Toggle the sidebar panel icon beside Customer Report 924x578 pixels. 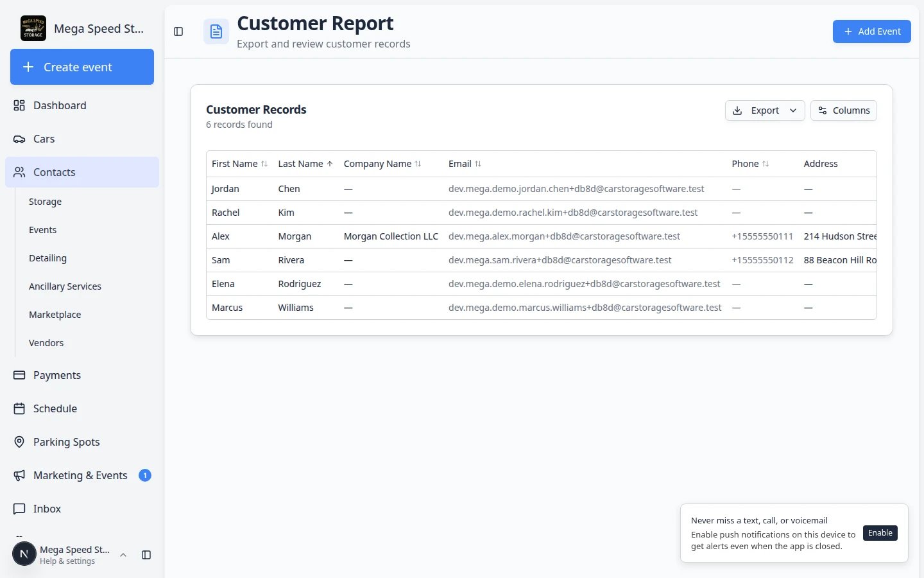[x=178, y=31]
